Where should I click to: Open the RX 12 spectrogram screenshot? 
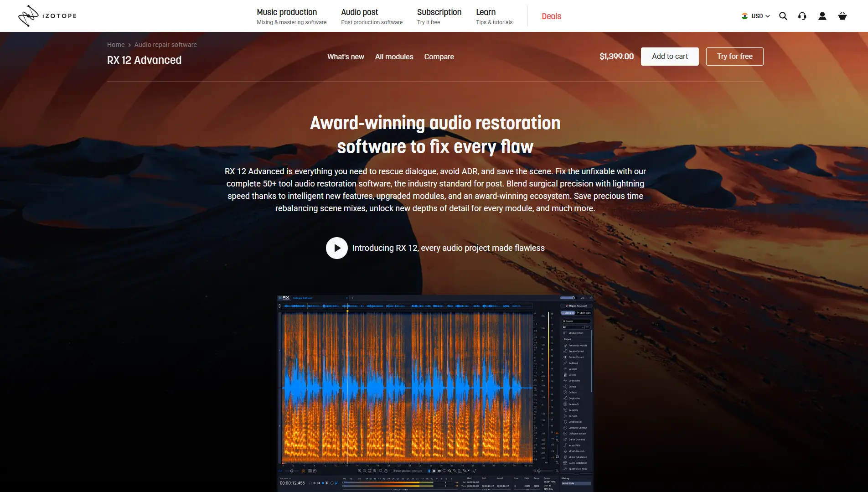pos(435,393)
